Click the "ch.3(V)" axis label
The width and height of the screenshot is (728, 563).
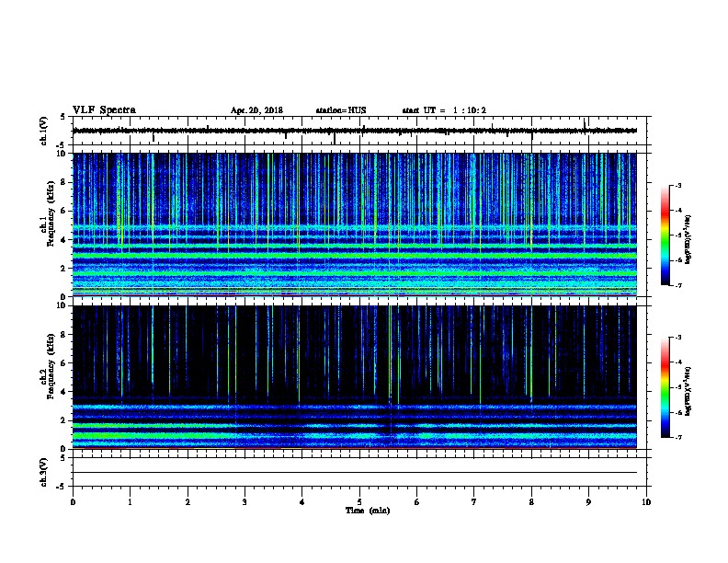43,472
